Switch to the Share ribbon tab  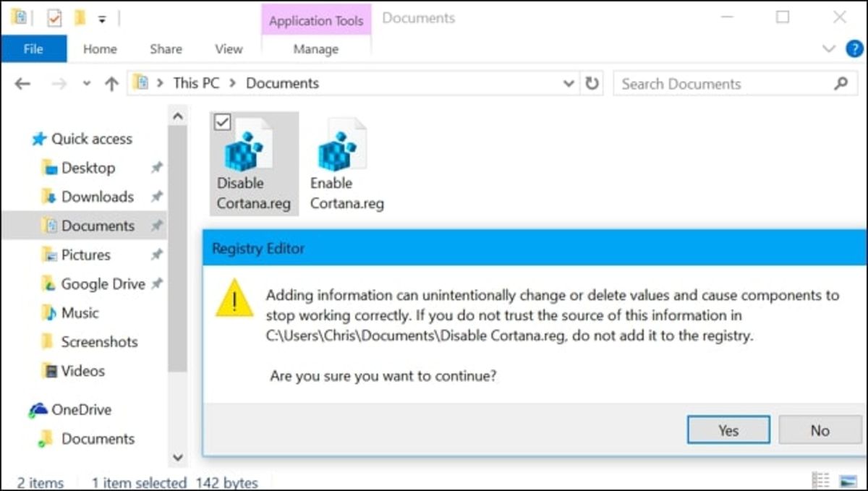(x=166, y=49)
